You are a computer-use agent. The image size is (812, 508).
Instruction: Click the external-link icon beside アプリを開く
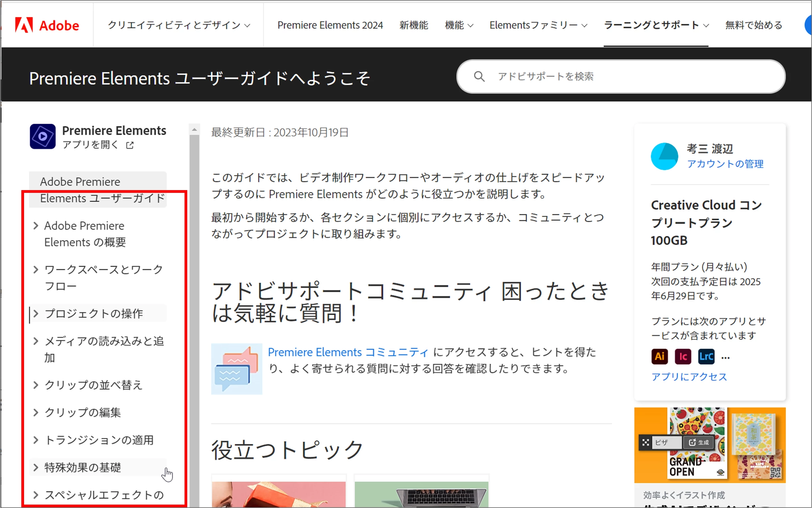click(130, 145)
